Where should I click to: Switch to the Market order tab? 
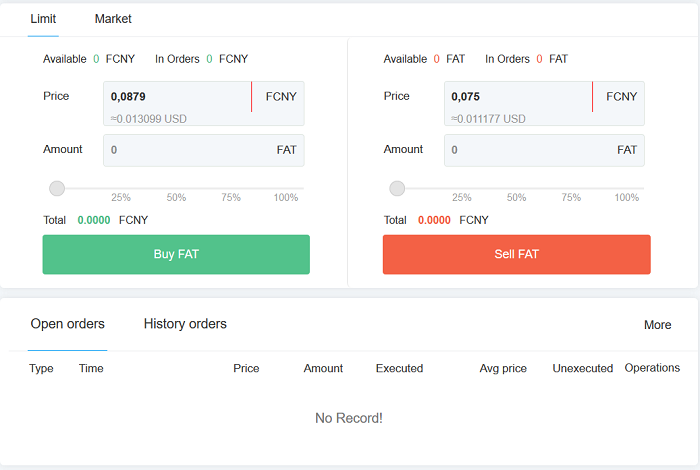coord(113,19)
